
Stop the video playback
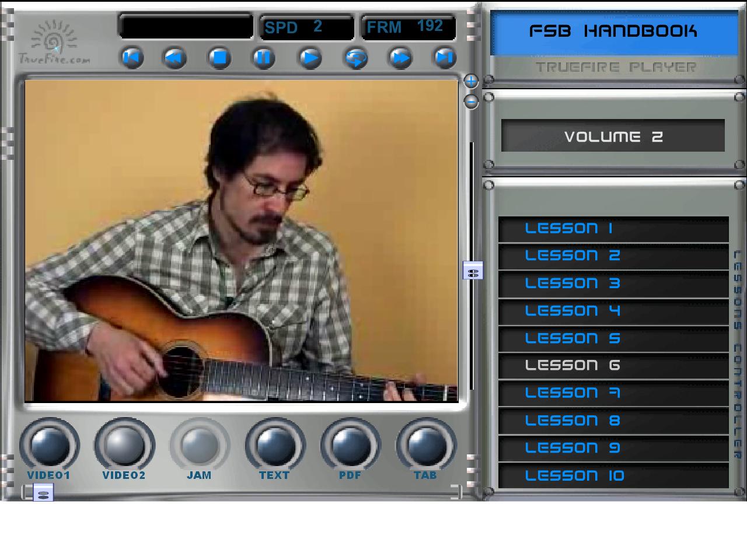point(219,57)
